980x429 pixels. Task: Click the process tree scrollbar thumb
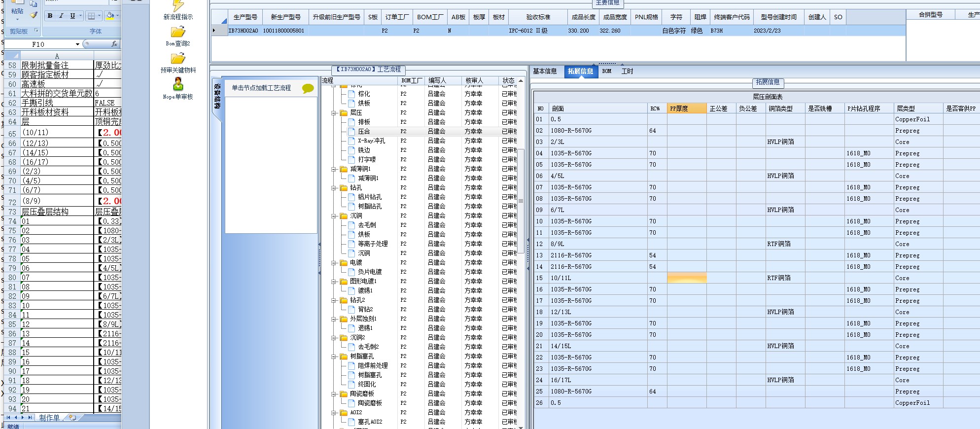pos(520,201)
